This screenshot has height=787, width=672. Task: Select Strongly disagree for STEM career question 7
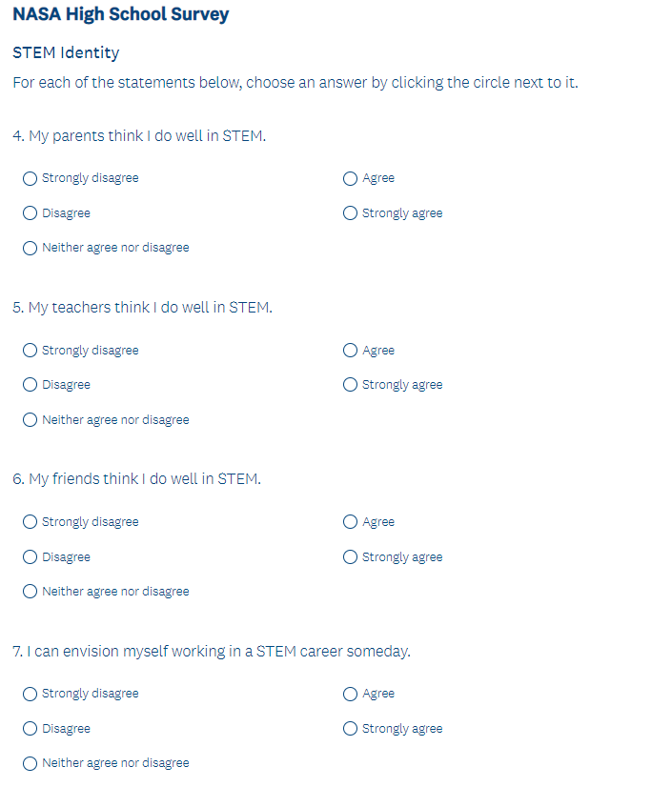[x=31, y=694]
